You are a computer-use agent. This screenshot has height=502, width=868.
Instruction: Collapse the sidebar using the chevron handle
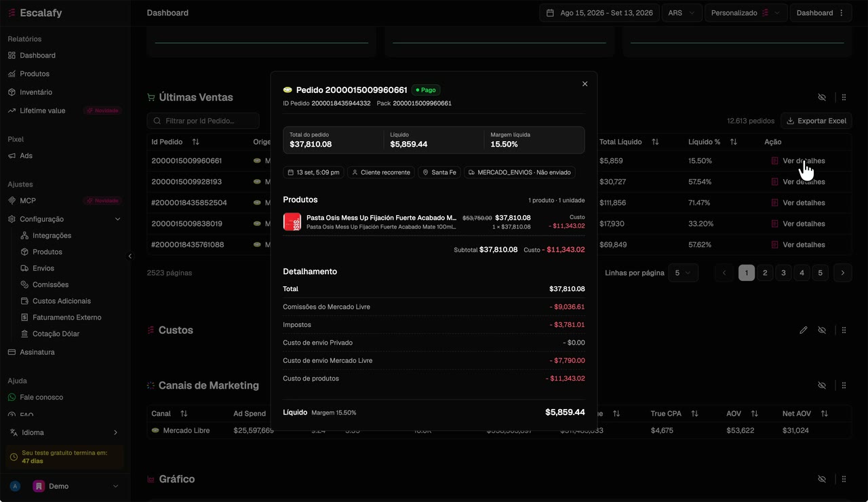130,256
